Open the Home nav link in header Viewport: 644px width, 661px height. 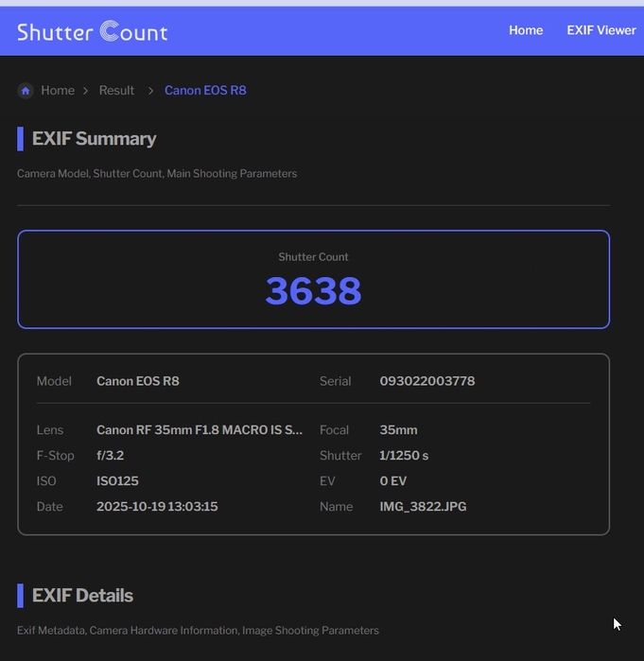coord(526,30)
